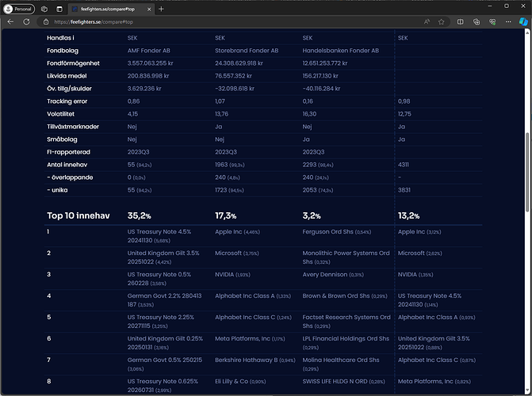This screenshot has height=396, width=532.
Task: Click the browser back arrow
Action: click(x=10, y=22)
